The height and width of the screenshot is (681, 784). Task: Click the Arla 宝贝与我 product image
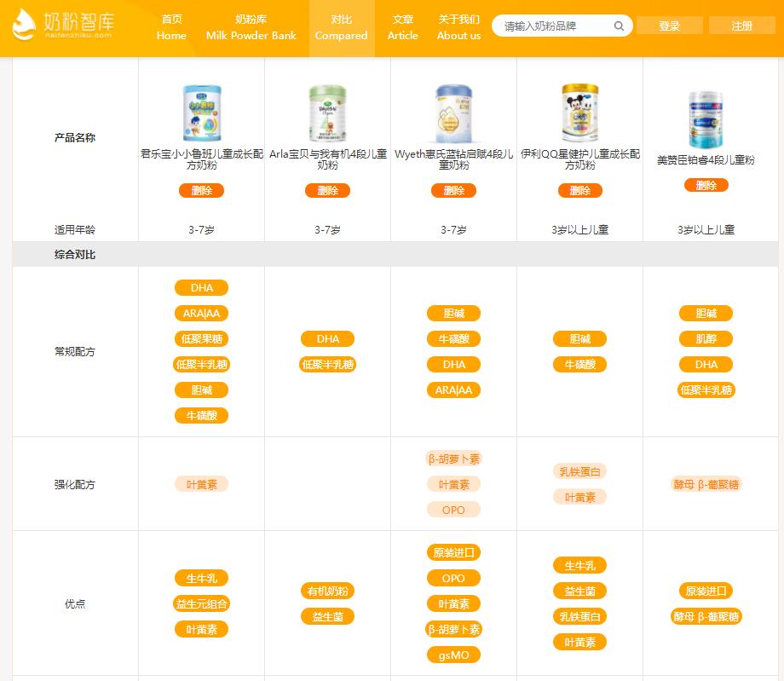[x=327, y=111]
